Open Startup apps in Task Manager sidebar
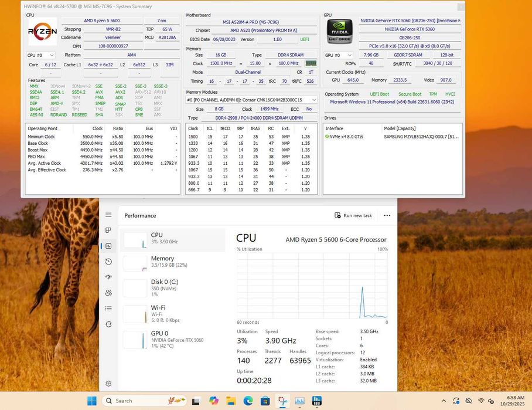Screen dimensions: 532x410 pos(108,277)
